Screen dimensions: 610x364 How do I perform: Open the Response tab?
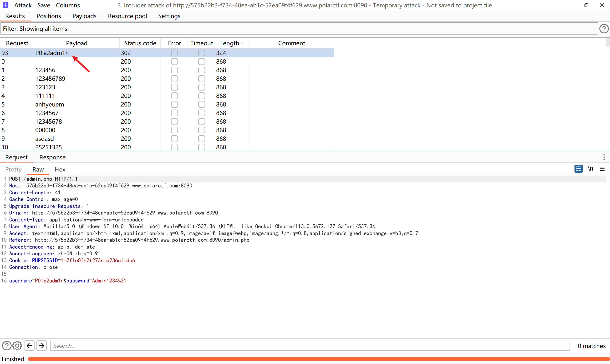pyautogui.click(x=52, y=157)
